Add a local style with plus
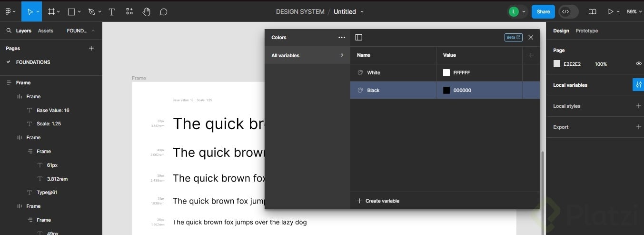This screenshot has width=644, height=235. tap(639, 106)
